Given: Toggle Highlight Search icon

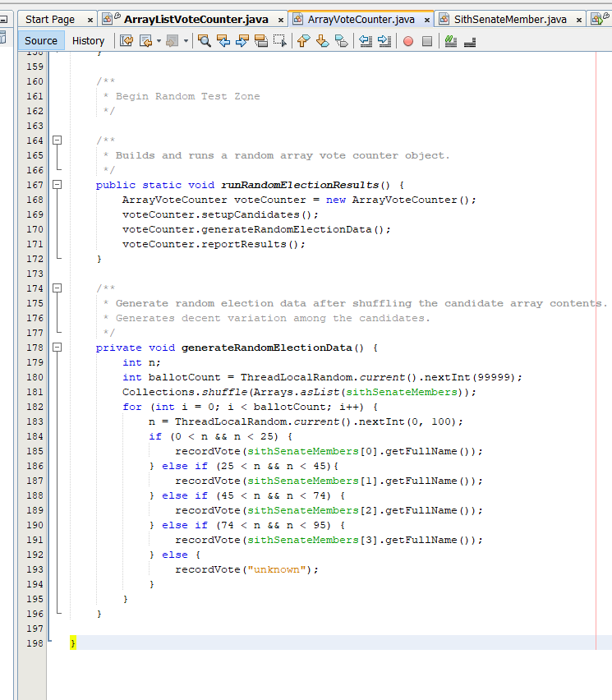Looking at the screenshot, I should 261,41.
